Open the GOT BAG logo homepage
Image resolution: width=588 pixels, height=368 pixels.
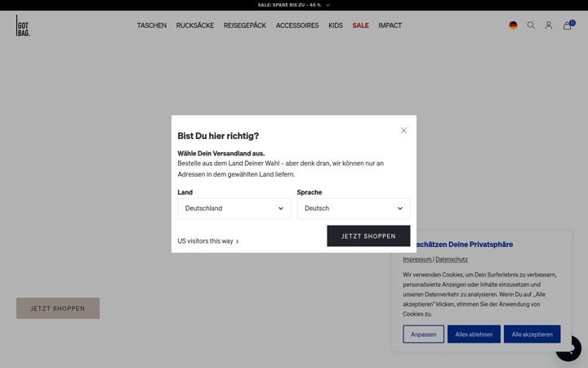[23, 25]
